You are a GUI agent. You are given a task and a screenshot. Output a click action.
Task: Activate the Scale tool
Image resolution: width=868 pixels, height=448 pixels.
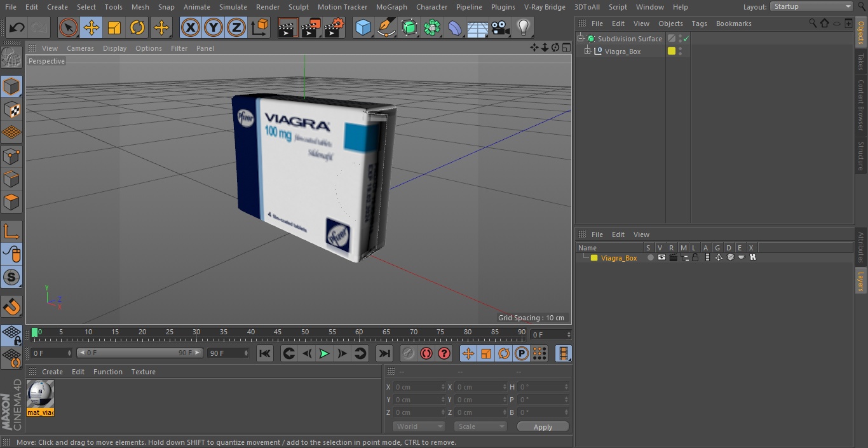click(114, 27)
